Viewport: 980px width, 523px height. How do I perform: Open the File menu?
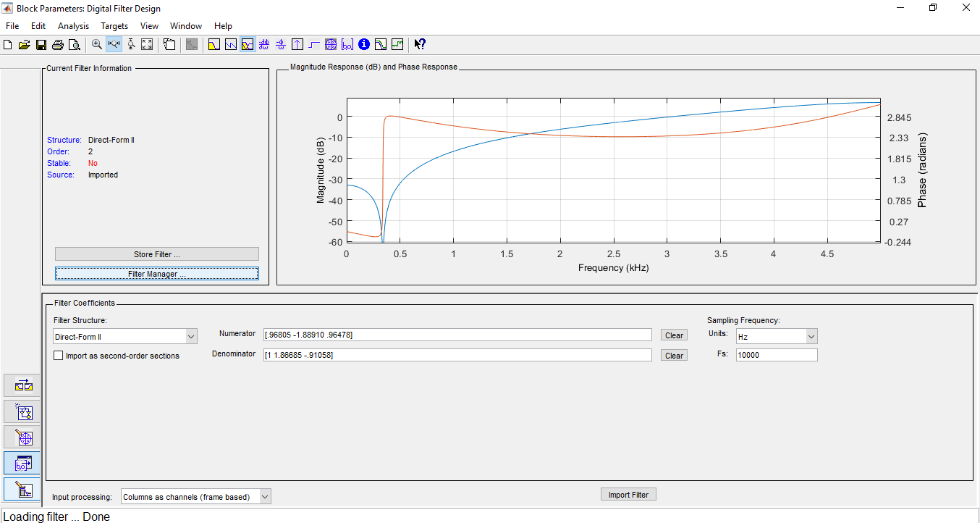coord(12,26)
